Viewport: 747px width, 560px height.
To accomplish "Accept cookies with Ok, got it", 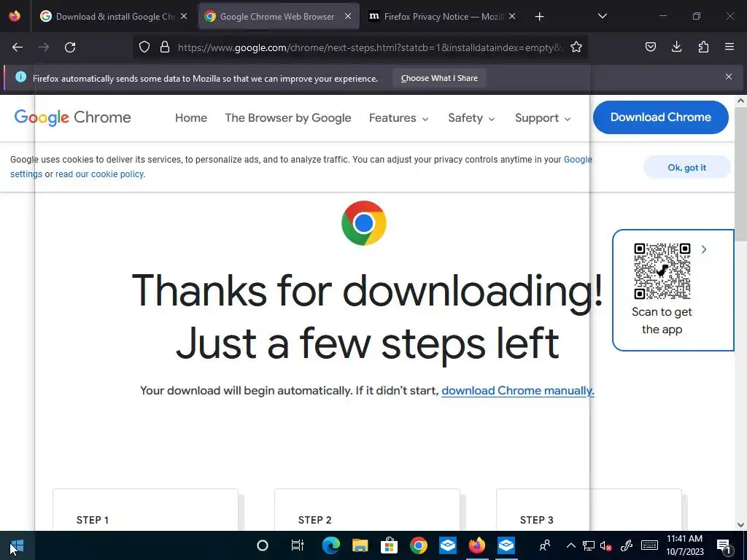I will coord(687,168).
